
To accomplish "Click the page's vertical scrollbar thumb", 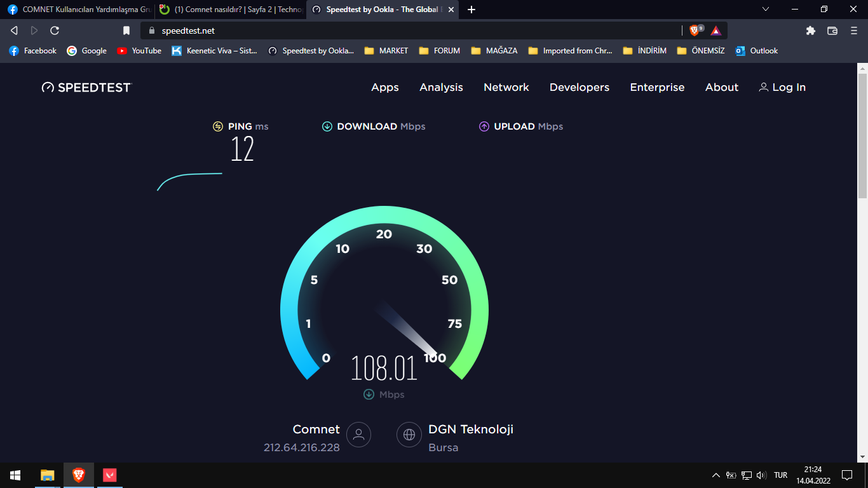I will click(862, 135).
